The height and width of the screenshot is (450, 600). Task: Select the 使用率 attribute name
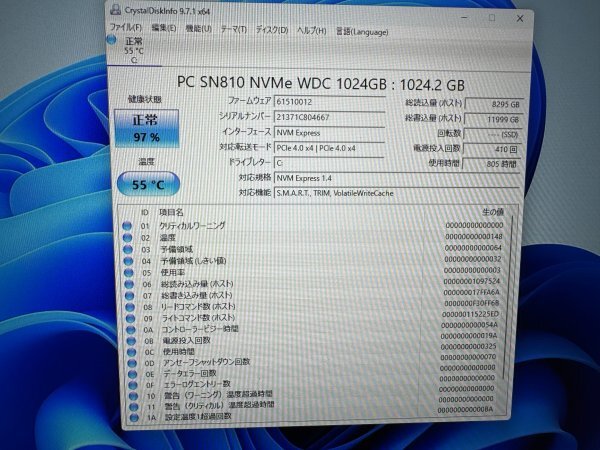point(173,272)
